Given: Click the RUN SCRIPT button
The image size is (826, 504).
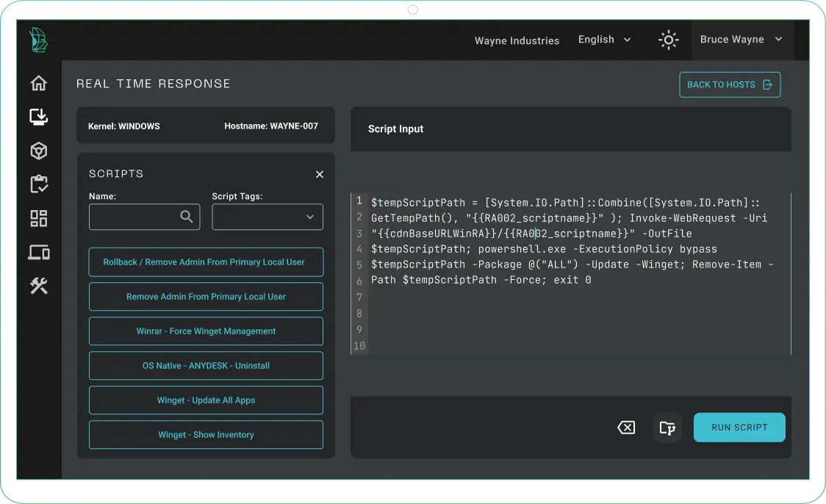Looking at the screenshot, I should click(739, 428).
